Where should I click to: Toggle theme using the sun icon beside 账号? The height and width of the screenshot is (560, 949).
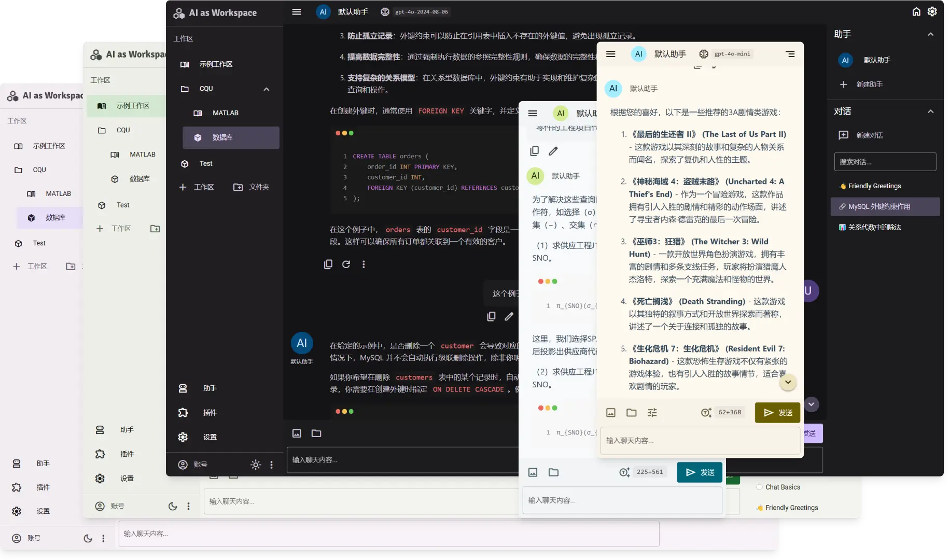pyautogui.click(x=256, y=465)
